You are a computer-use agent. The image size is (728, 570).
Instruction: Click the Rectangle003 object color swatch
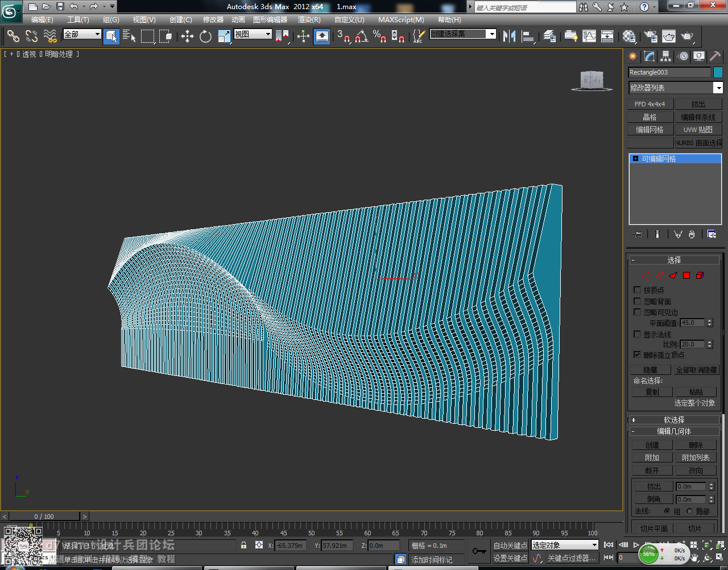[x=718, y=72]
